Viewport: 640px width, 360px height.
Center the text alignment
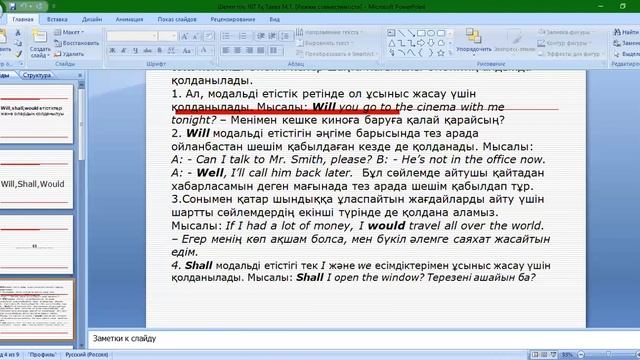[x=238, y=51]
